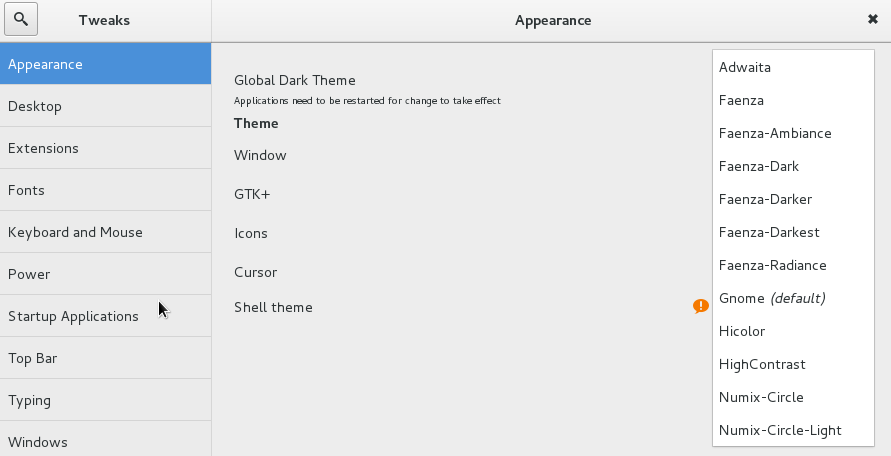Image resolution: width=891 pixels, height=456 pixels.
Task: Choose Faenza-Radiance option
Action: pos(793,265)
